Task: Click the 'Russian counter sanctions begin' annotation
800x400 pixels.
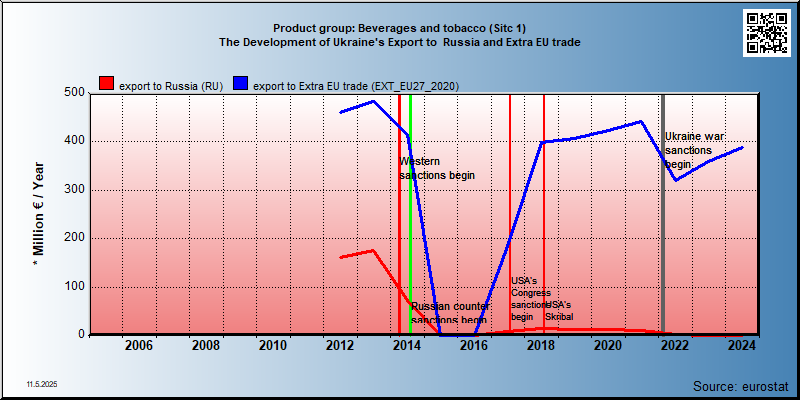Action: coord(450,313)
